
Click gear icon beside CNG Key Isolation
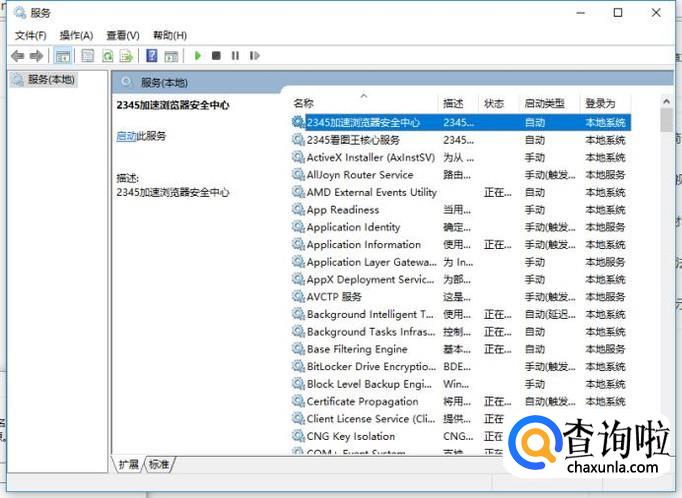point(298,436)
